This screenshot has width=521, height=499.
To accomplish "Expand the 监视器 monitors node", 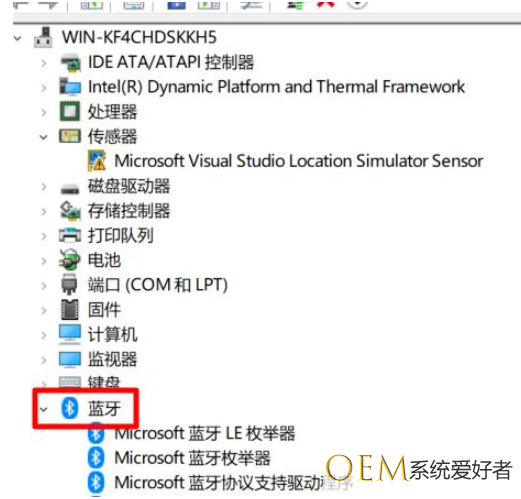I will pos(44,360).
